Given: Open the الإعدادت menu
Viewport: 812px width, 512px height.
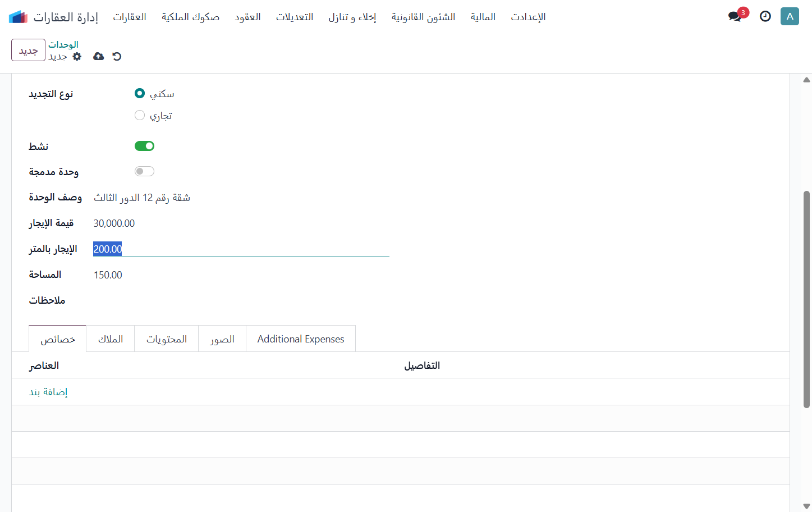Looking at the screenshot, I should point(528,17).
